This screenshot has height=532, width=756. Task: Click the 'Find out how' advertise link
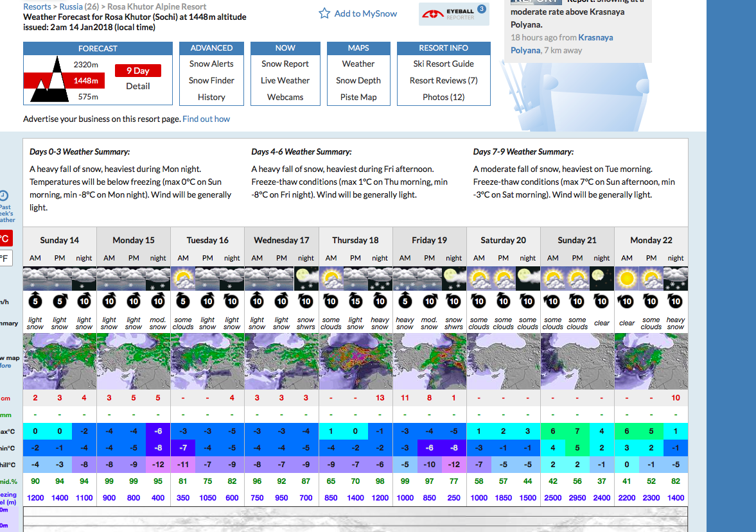(206, 119)
